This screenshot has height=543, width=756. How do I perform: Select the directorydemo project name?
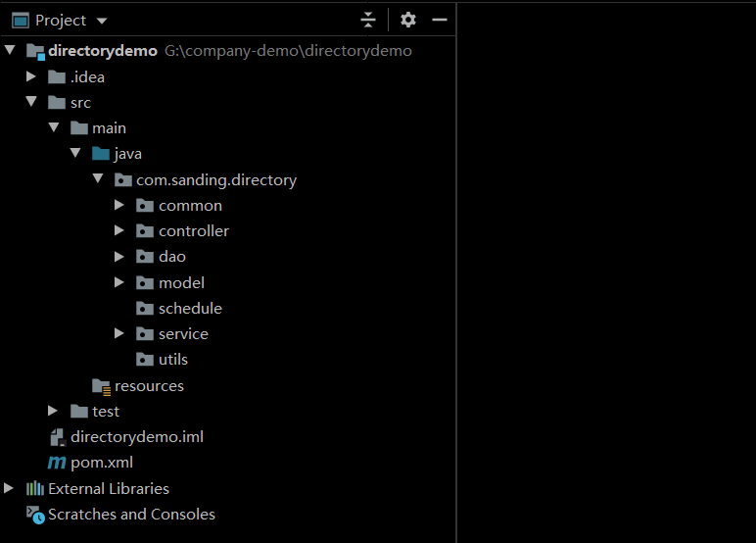pyautogui.click(x=103, y=51)
